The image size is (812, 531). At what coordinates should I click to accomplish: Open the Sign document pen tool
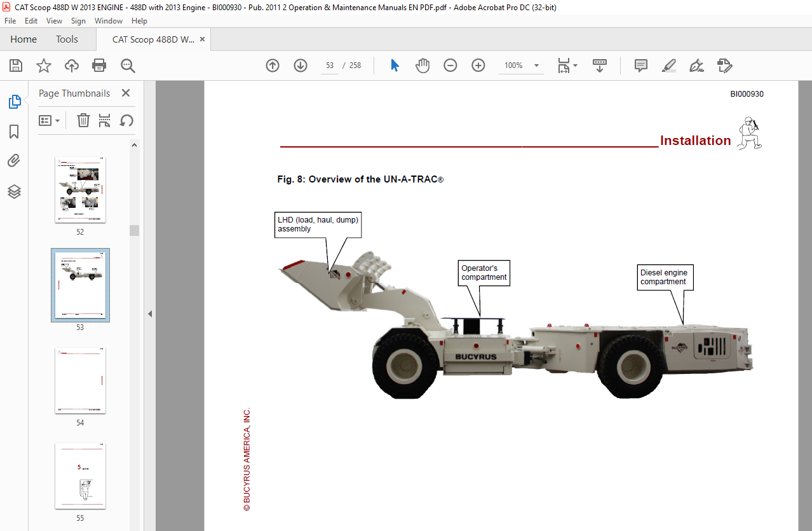[x=696, y=66]
